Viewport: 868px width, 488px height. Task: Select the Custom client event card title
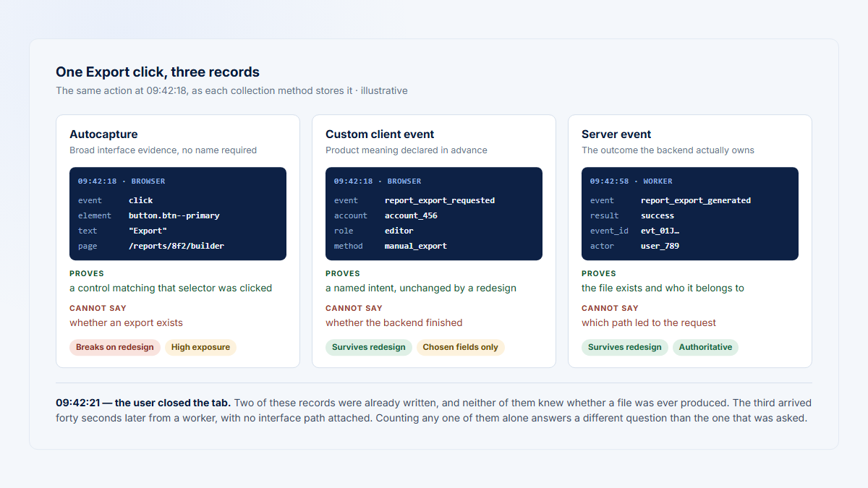click(x=380, y=134)
